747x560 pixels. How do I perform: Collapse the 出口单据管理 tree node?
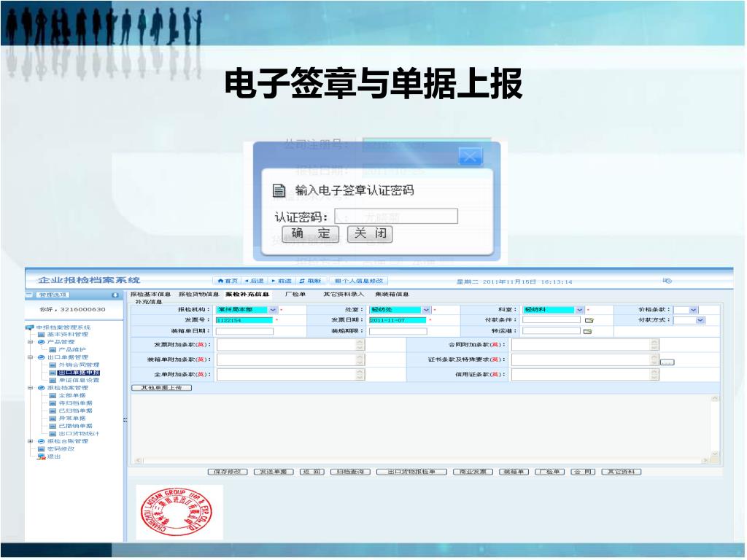pyautogui.click(x=30, y=357)
